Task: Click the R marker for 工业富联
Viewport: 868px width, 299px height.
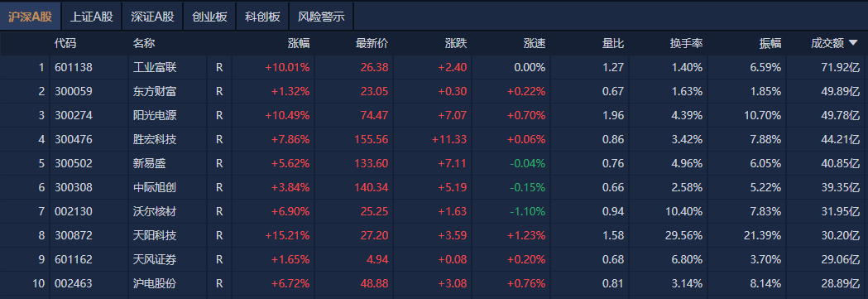Action: click(x=219, y=68)
